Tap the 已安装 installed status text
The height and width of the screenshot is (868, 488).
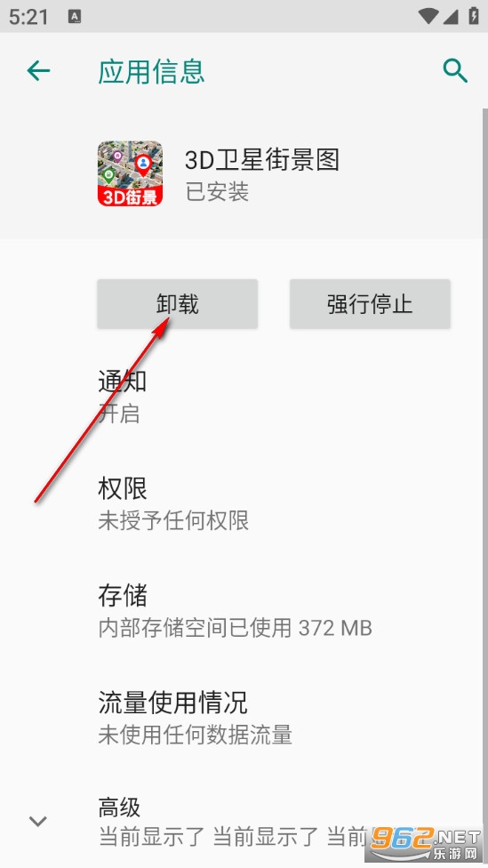[217, 192]
